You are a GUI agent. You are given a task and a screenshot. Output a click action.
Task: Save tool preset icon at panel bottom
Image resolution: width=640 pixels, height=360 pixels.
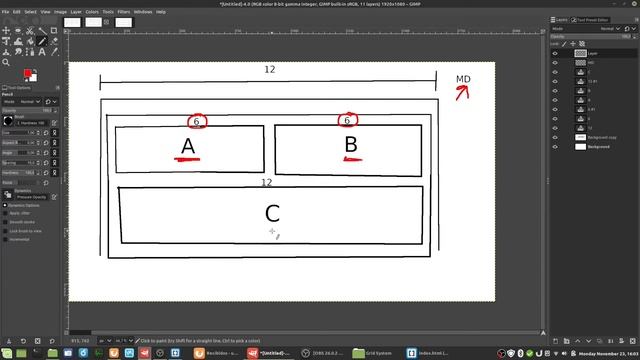coord(9,341)
